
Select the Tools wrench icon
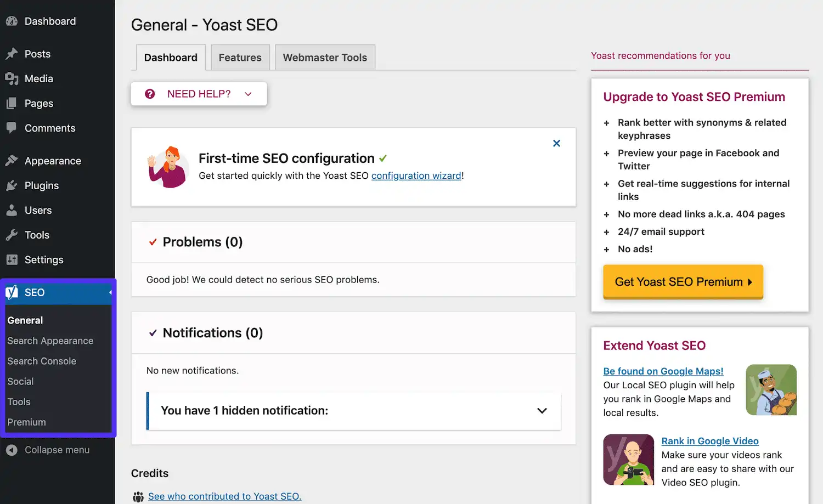tap(12, 235)
